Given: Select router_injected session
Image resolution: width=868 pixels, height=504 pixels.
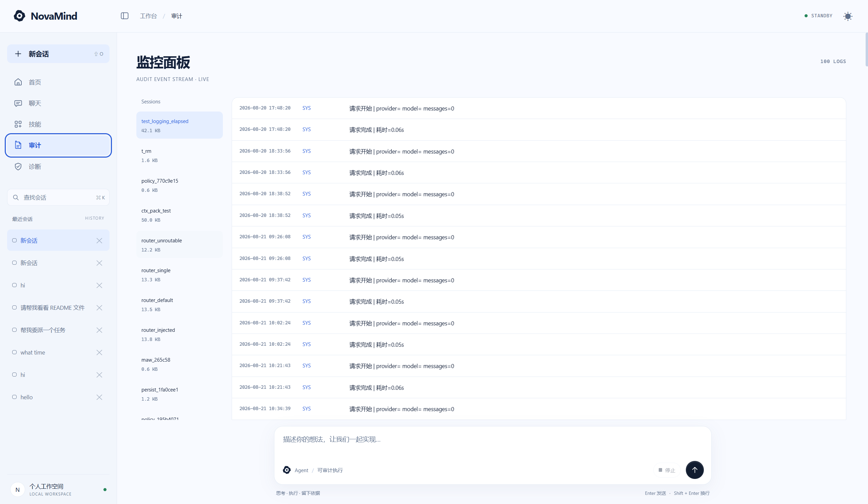Looking at the screenshot, I should (179, 334).
